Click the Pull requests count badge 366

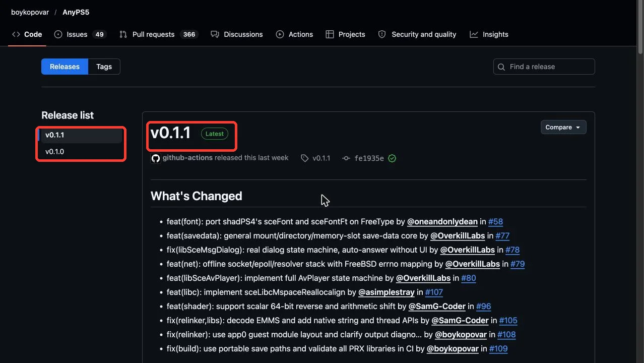(x=189, y=34)
